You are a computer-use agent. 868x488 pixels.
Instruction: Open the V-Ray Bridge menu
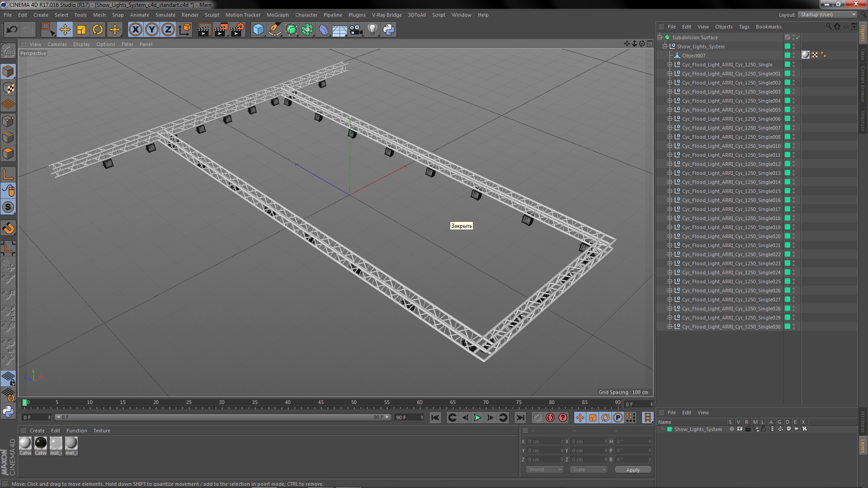click(387, 15)
